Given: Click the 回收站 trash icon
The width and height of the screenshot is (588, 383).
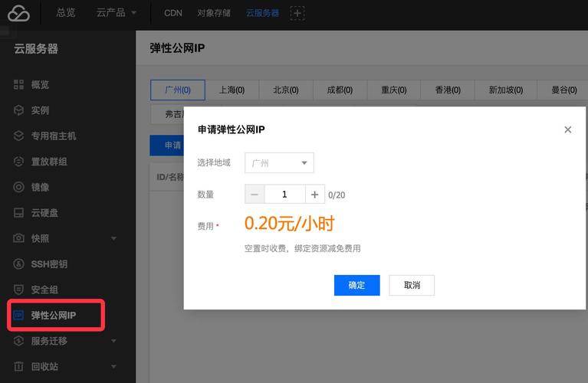Looking at the screenshot, I should point(18,366).
